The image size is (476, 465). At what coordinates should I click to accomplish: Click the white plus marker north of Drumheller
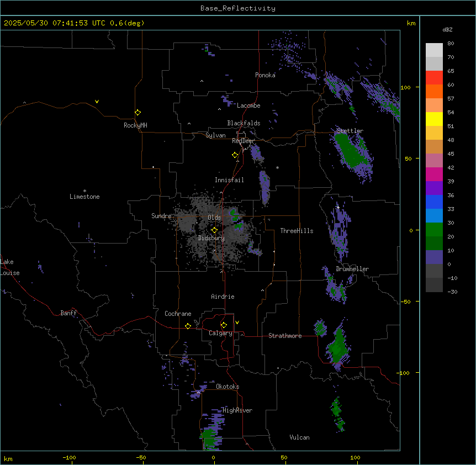pos(338,207)
